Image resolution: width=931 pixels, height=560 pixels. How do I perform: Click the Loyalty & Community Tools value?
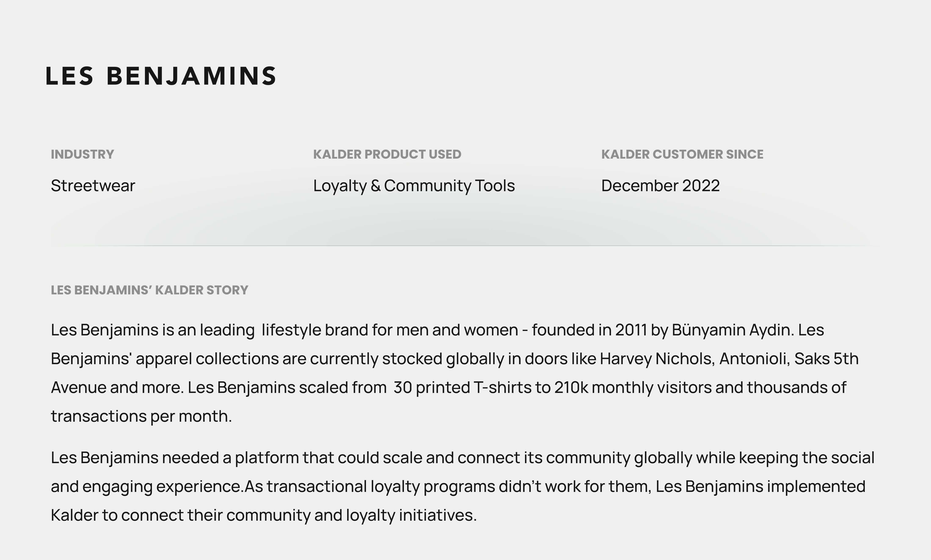coord(414,186)
